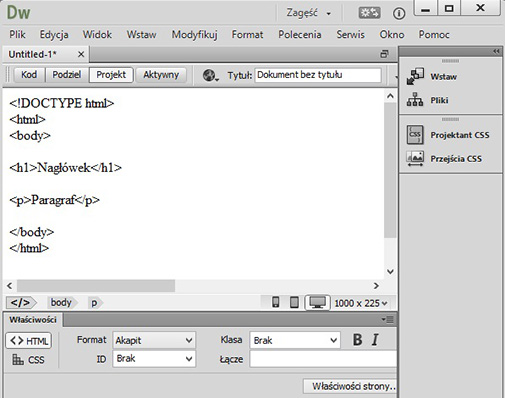Open the Polecenia menu
Screen dimensions: 505x398
coord(300,35)
